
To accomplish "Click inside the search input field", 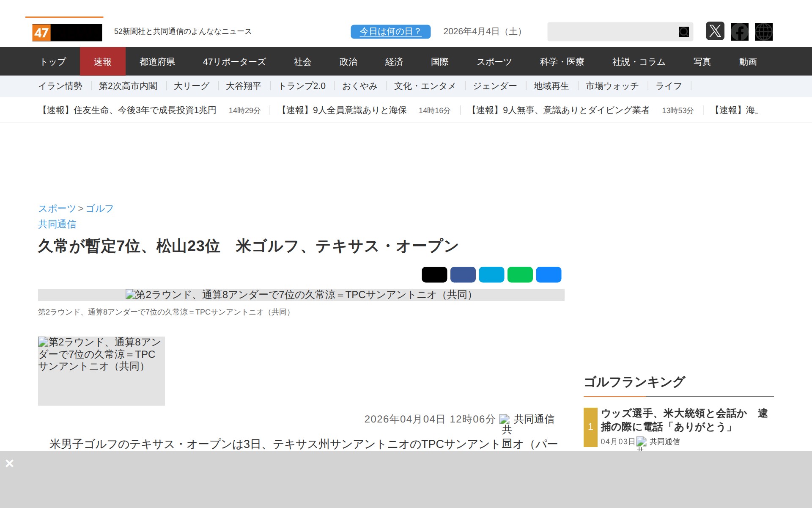I will click(613, 31).
